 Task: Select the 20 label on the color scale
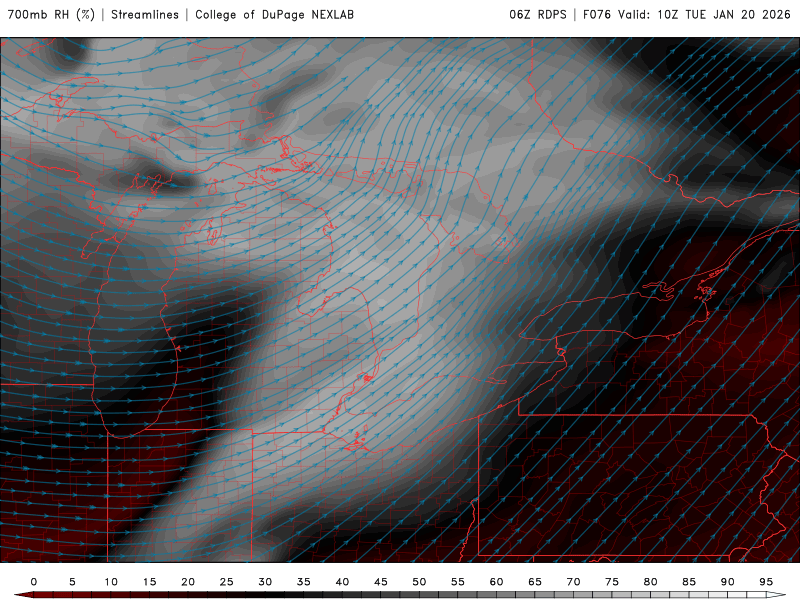coord(188,582)
